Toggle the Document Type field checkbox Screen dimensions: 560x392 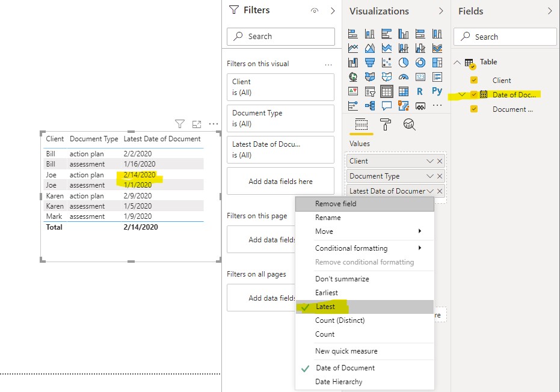point(474,109)
